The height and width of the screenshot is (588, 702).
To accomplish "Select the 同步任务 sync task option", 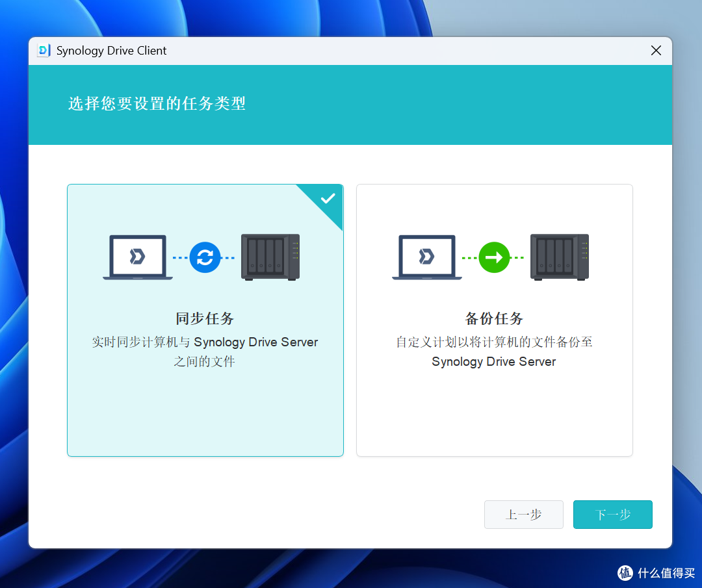I will coord(205,320).
